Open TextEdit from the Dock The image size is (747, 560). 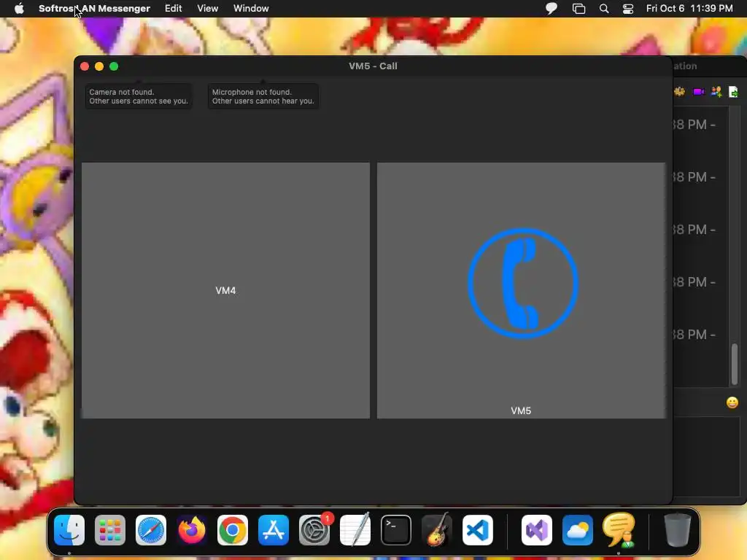(x=355, y=530)
